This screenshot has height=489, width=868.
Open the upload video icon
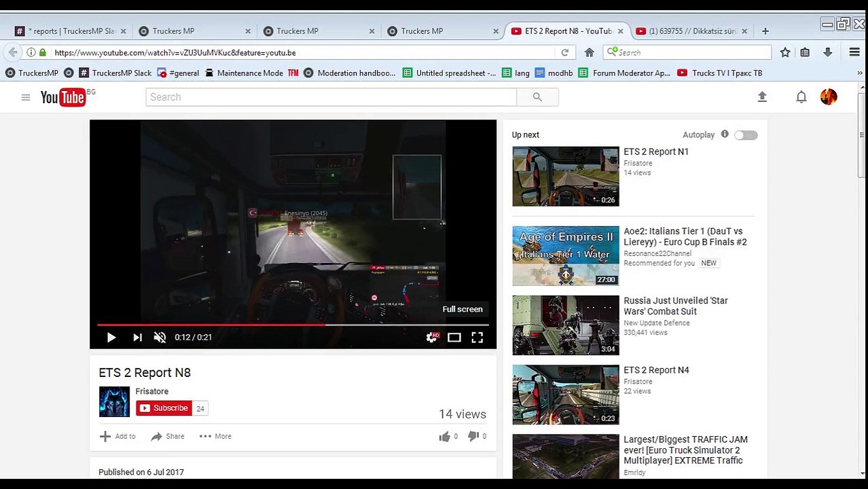[762, 97]
